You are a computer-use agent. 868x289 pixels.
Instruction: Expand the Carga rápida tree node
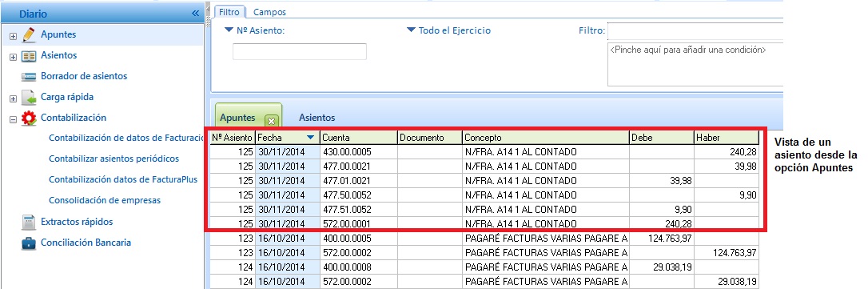(14, 98)
